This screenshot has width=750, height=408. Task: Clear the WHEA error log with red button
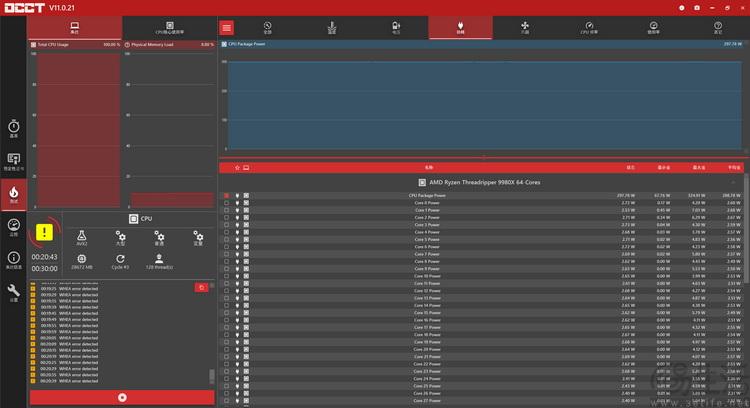201,287
